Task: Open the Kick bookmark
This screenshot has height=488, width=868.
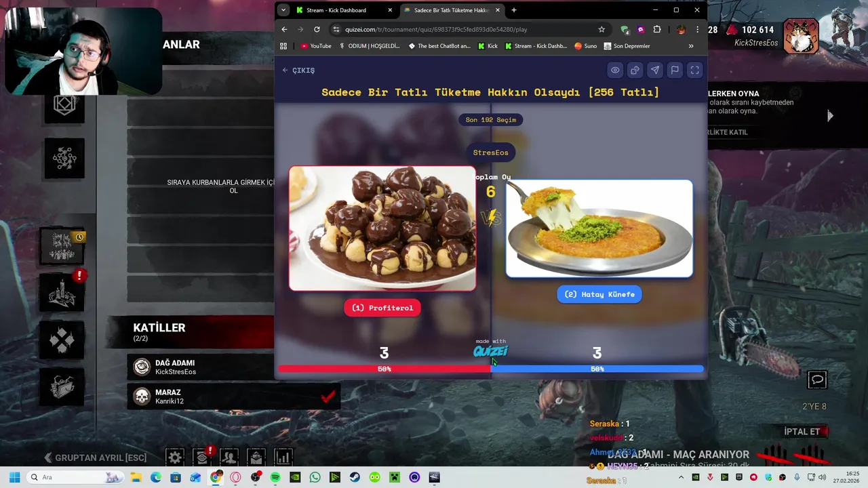Action: (488, 46)
